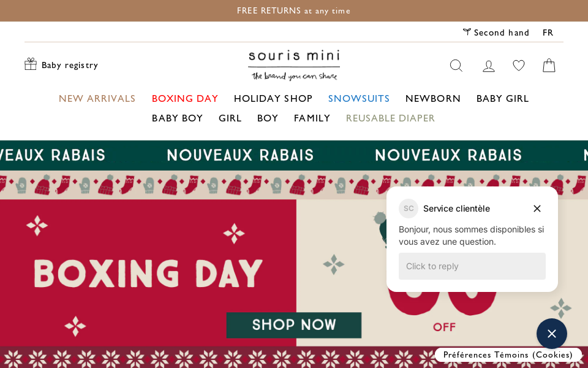Screen dimensions: 588x368
Task: Expand the HOLIDAY SHOP menu
Action: 273,99
